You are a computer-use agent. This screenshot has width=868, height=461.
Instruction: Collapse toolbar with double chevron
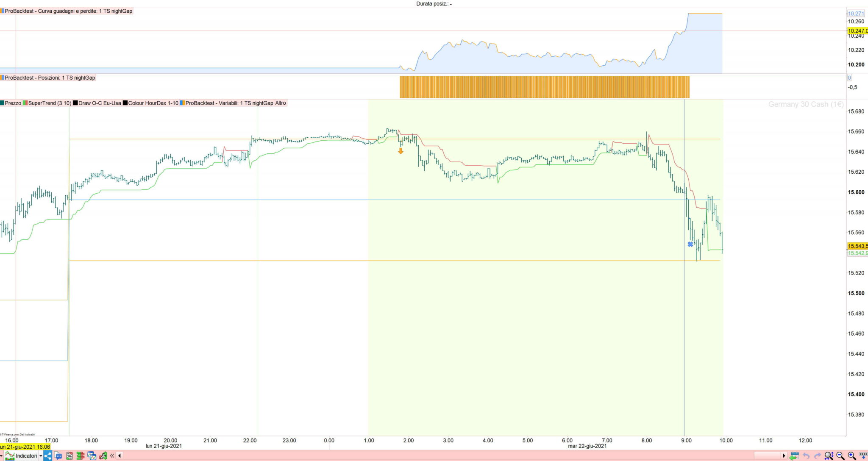tap(112, 456)
